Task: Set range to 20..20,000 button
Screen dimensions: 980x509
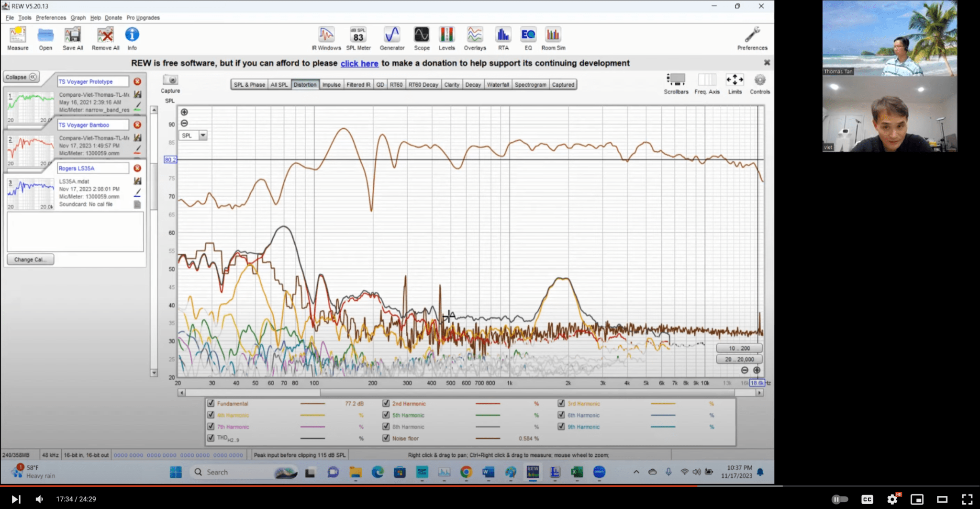Action: coord(739,359)
